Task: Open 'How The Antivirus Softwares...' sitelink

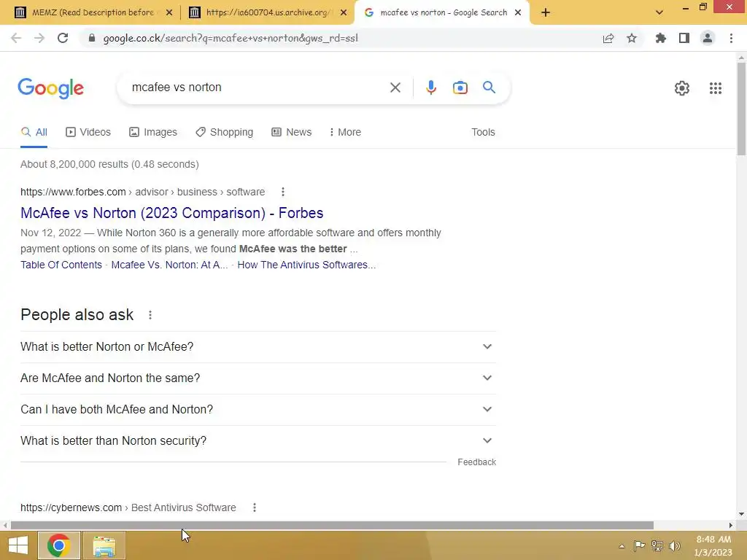Action: point(306,265)
